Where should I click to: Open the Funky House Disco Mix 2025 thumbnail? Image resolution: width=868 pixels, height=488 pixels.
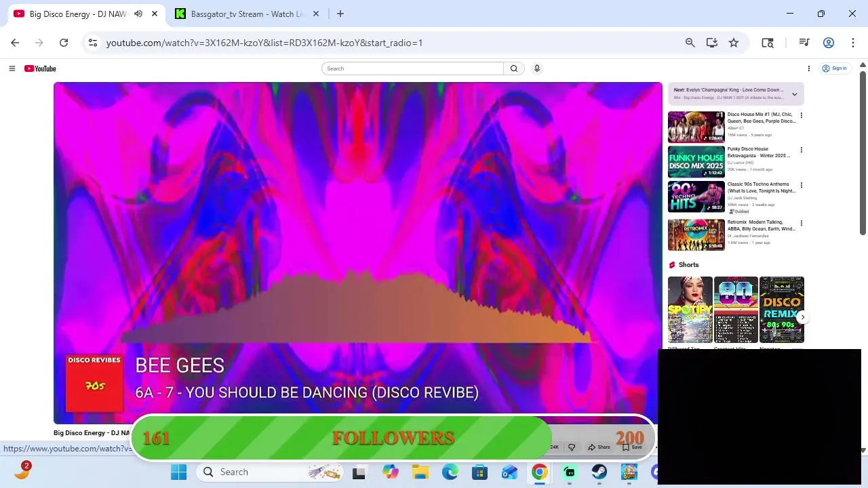pyautogui.click(x=696, y=161)
